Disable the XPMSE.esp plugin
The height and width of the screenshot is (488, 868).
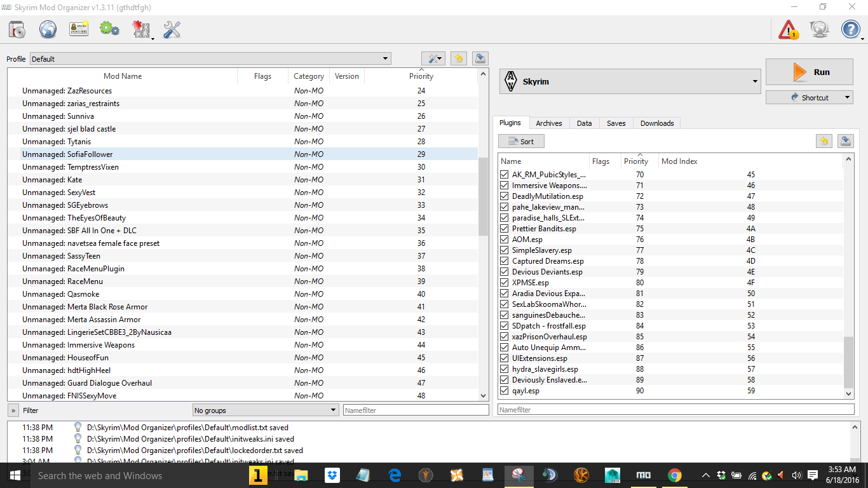coord(505,283)
